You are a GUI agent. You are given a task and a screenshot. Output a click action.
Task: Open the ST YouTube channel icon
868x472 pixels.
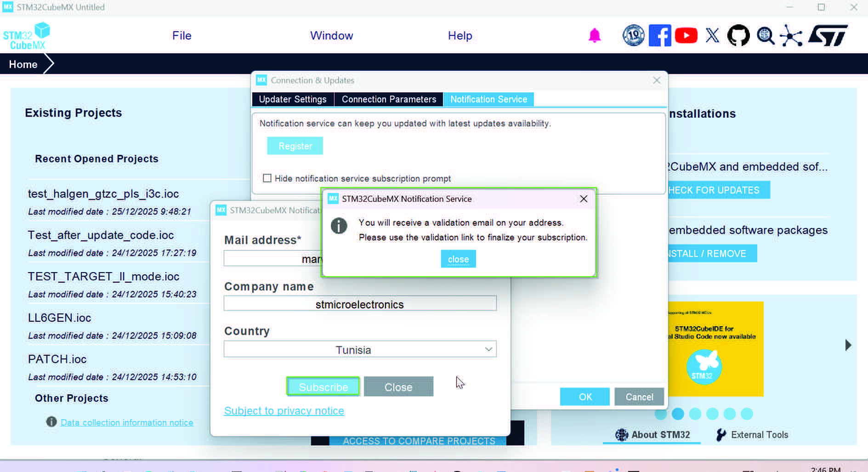pyautogui.click(x=686, y=35)
